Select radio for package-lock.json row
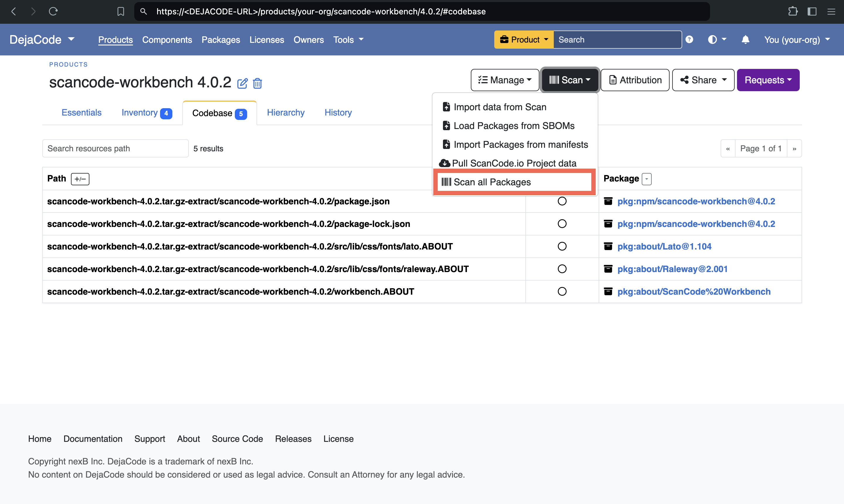The width and height of the screenshot is (844, 504). [x=562, y=224]
